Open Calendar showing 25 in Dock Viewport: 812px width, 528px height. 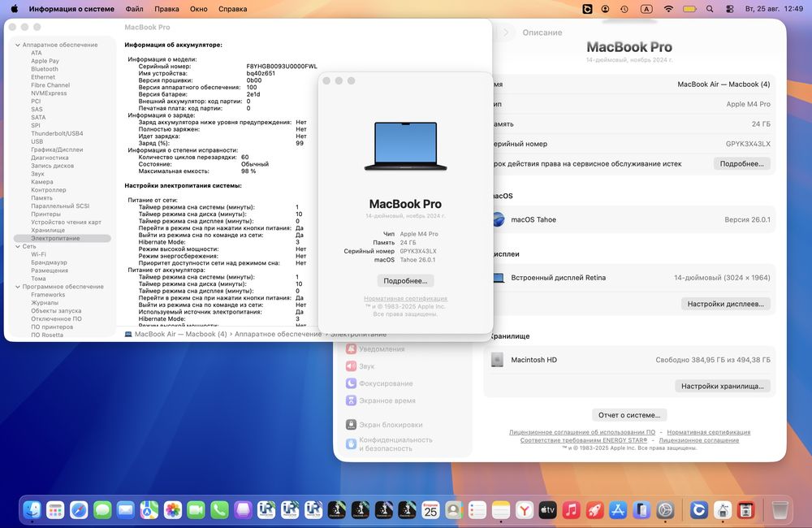click(x=430, y=510)
